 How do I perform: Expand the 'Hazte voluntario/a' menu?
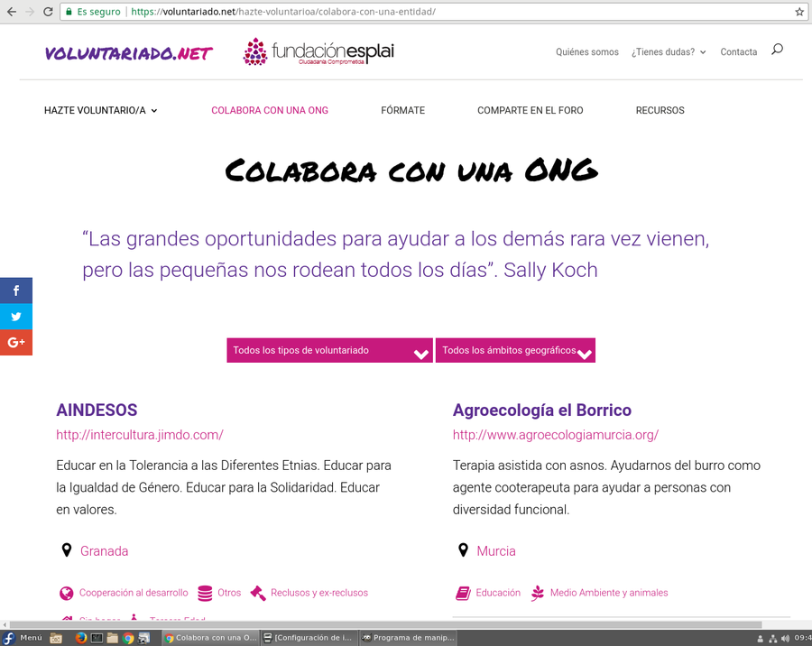click(100, 110)
